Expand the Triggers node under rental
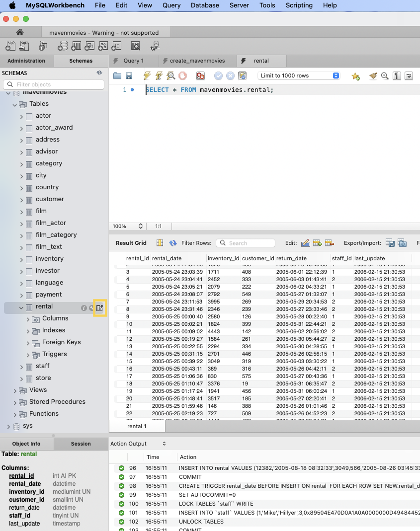The height and width of the screenshot is (531, 420). pos(28,355)
